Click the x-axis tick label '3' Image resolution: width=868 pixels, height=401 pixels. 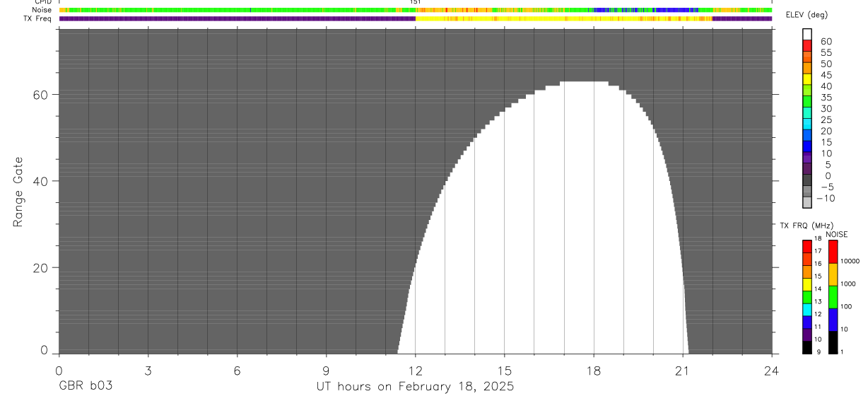148,370
